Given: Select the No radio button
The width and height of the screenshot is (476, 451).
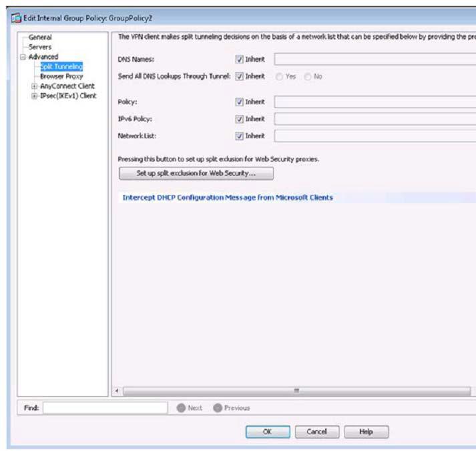Looking at the screenshot, I should (x=308, y=77).
